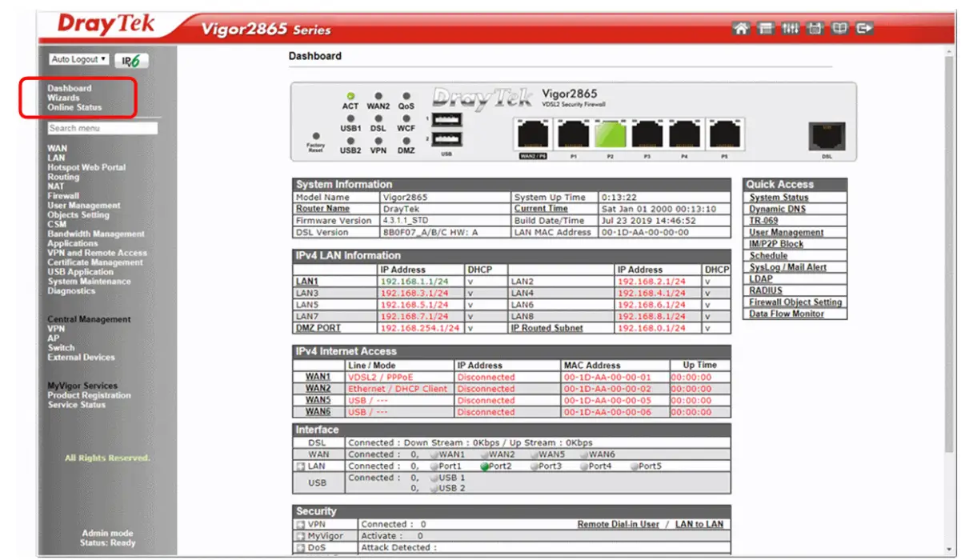
Task: Click the green P2 port on router image
Action: [x=610, y=134]
